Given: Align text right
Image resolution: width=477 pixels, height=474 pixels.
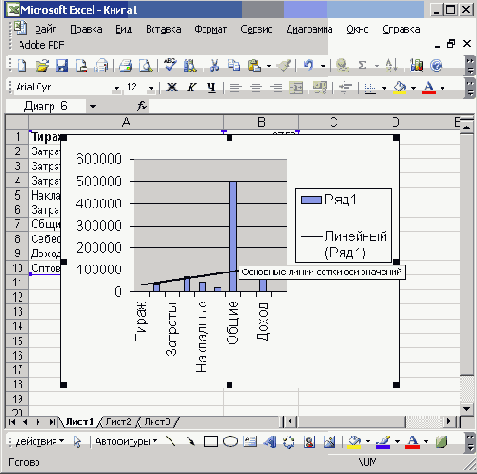Looking at the screenshot, I should point(276,88).
